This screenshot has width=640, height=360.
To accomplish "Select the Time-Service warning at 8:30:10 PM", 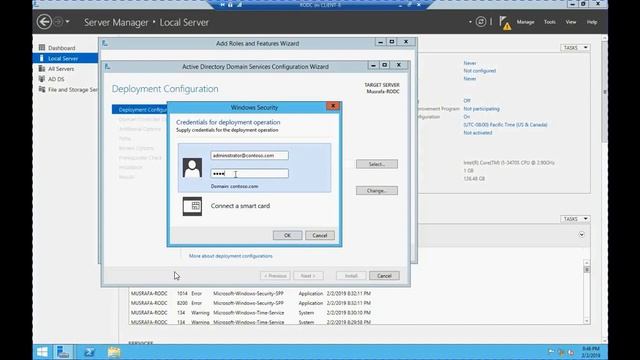I will point(251,313).
